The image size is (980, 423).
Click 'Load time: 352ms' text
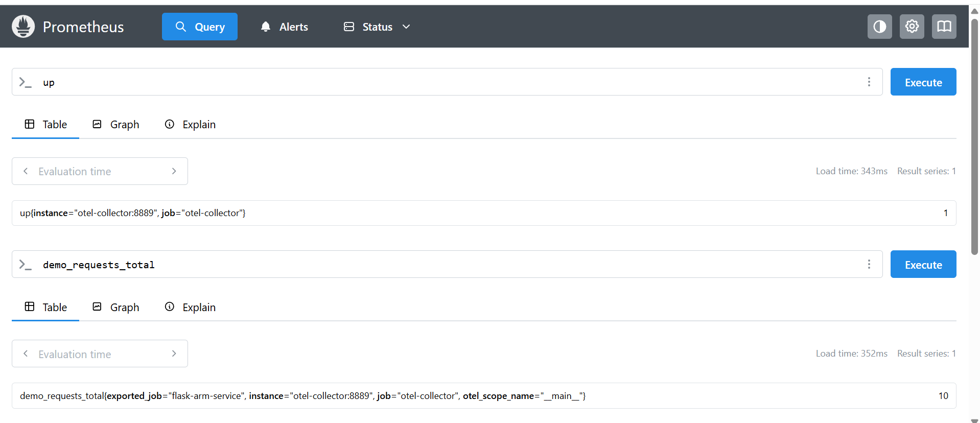tap(851, 354)
